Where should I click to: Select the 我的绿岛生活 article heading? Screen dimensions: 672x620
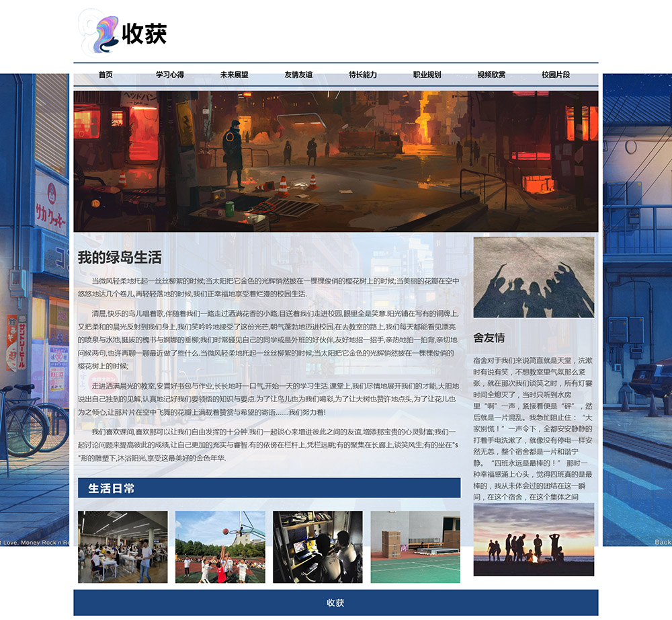(x=120, y=258)
